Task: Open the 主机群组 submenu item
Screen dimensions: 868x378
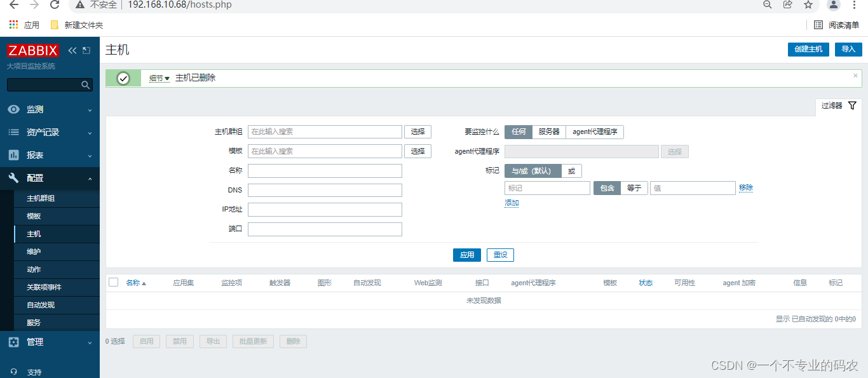Action: [x=57, y=198]
